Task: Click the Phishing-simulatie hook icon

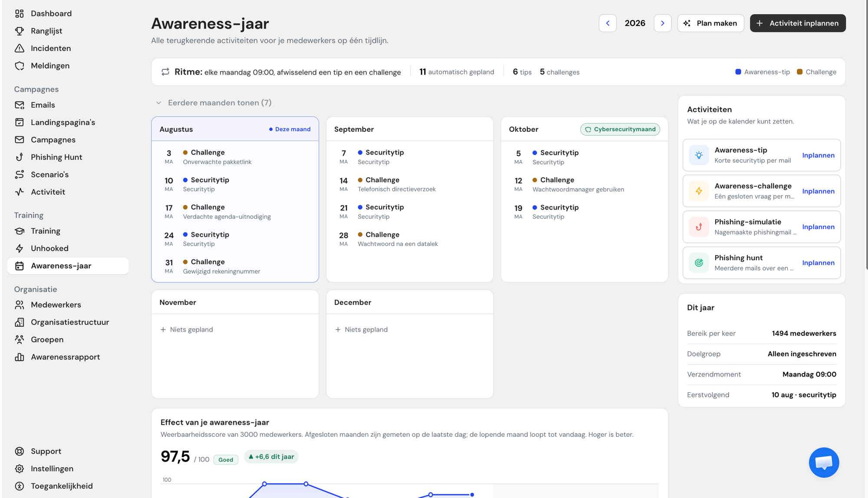Action: 699,226
